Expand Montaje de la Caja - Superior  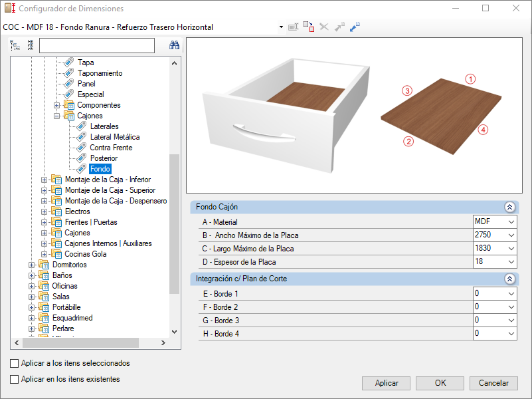pyautogui.click(x=44, y=190)
